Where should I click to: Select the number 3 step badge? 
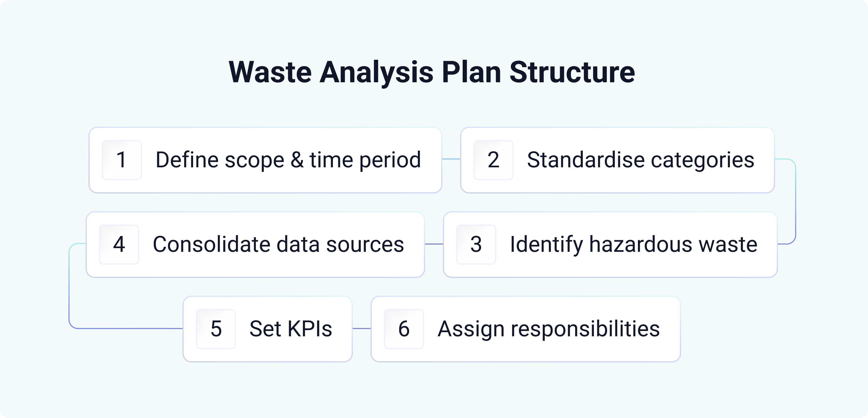point(476,244)
